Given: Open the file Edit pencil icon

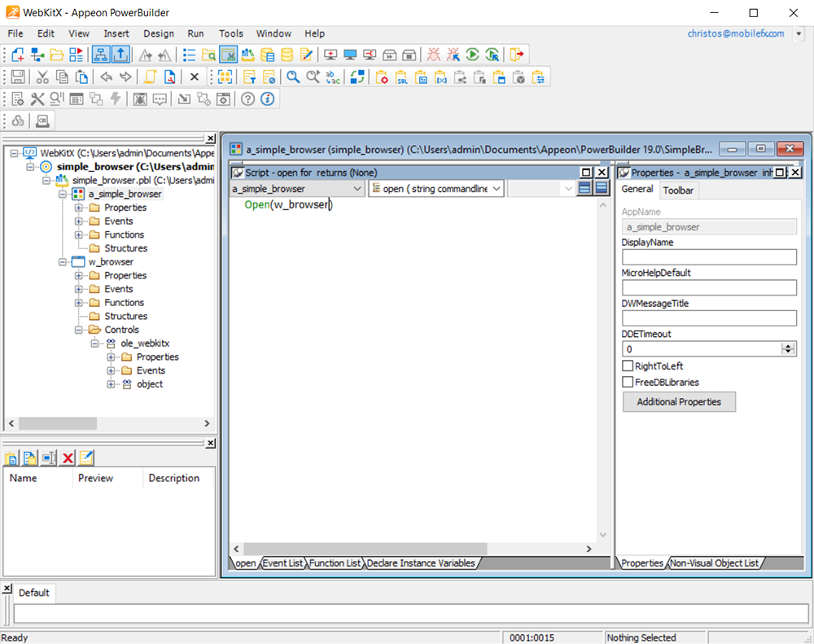Looking at the screenshot, I should (x=306, y=55).
